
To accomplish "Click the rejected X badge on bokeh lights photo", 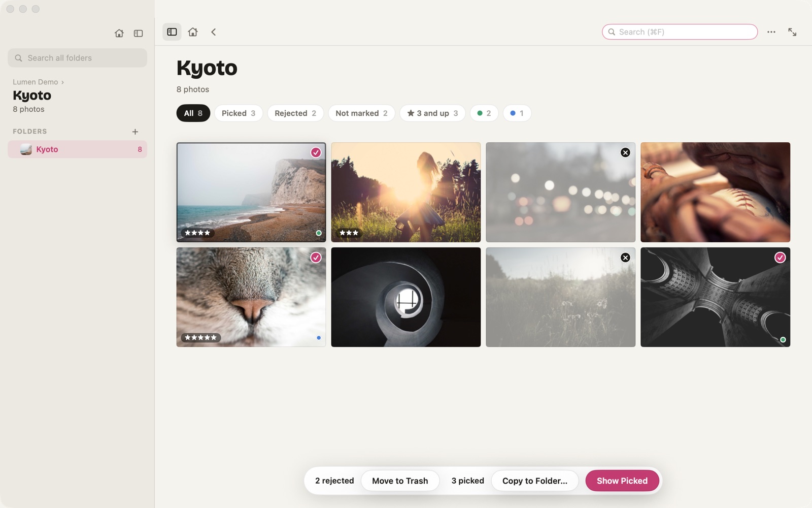I will pyautogui.click(x=625, y=152).
